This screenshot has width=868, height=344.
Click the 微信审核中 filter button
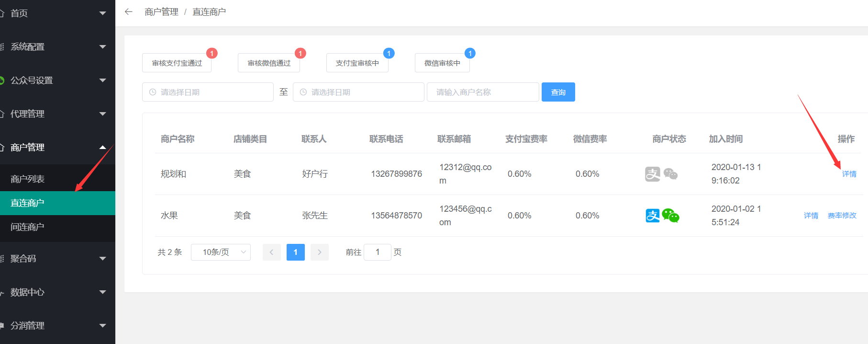point(442,63)
